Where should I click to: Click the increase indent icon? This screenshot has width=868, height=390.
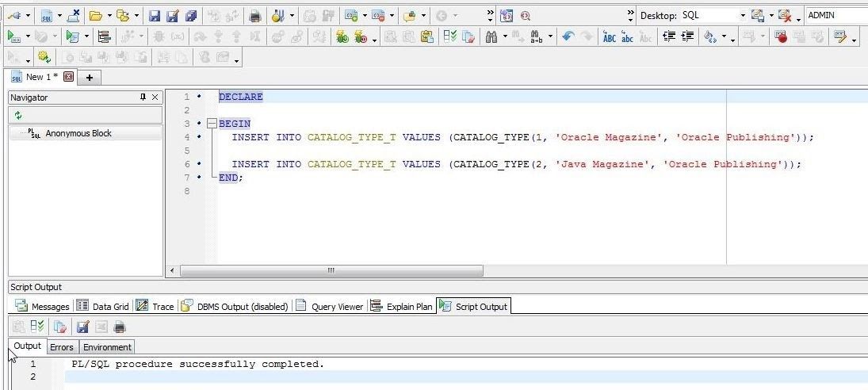click(x=687, y=36)
